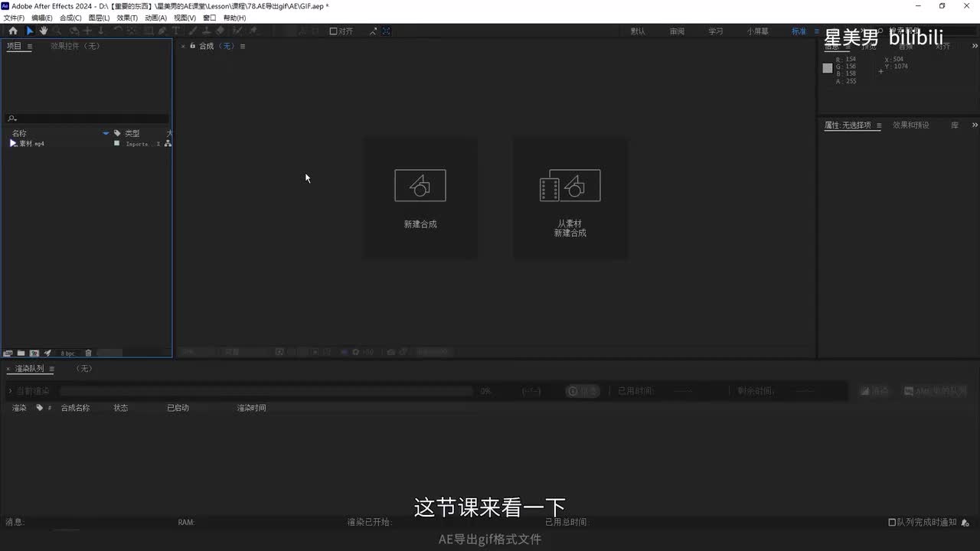Open 帮助(H) menu
This screenshot has width=980, height=551.
point(234,18)
